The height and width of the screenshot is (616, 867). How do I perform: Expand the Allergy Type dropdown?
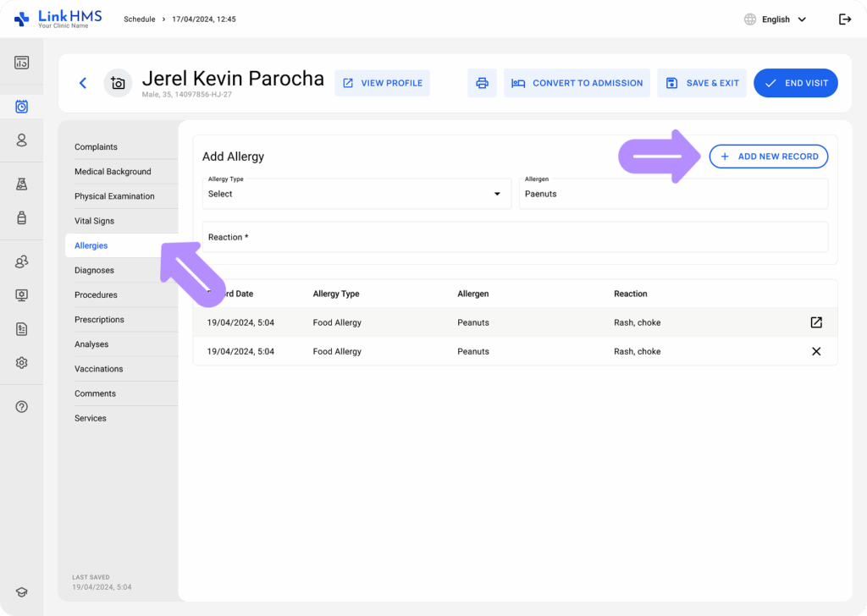356,194
